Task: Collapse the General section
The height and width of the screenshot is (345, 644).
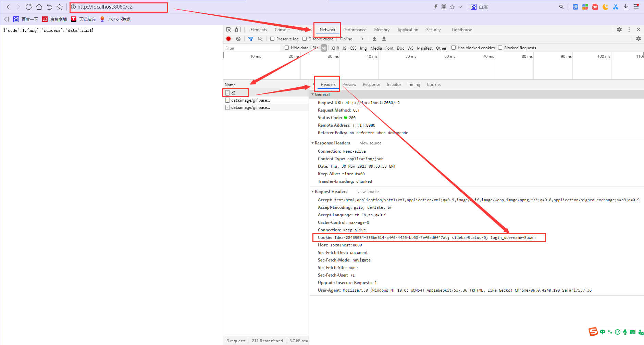Action: point(312,94)
